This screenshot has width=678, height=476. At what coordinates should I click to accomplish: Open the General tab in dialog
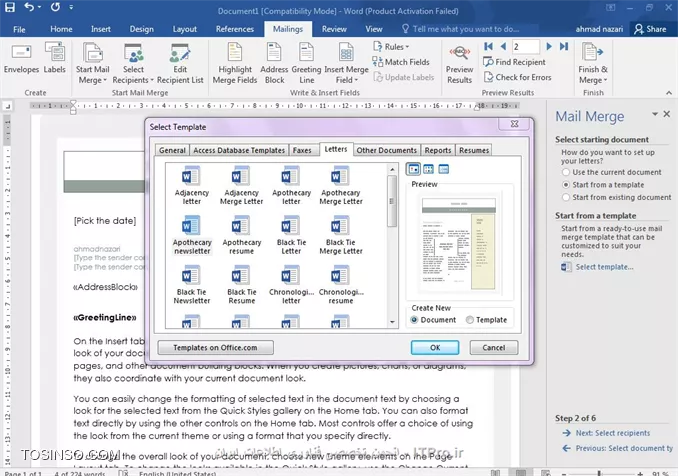(x=172, y=150)
